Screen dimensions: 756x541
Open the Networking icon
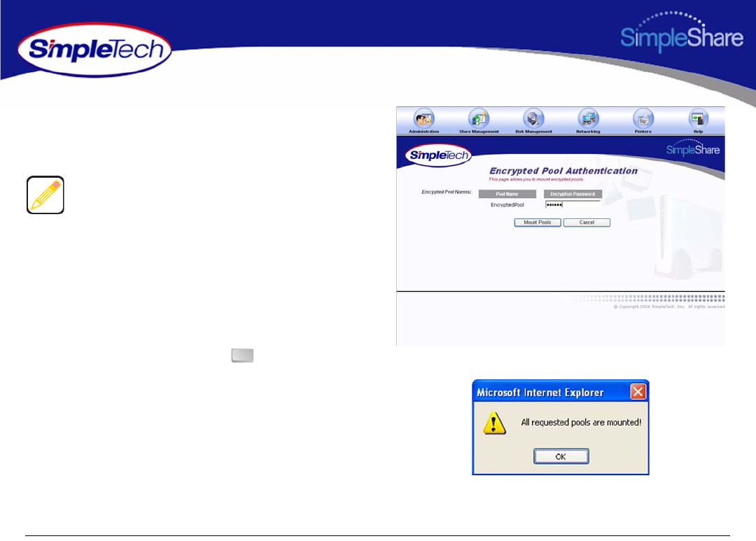tap(588, 120)
